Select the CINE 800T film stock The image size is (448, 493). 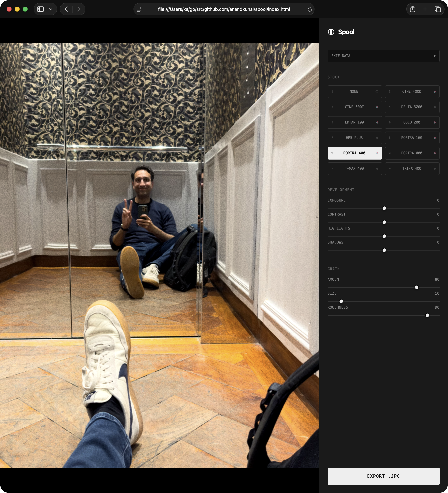point(355,107)
